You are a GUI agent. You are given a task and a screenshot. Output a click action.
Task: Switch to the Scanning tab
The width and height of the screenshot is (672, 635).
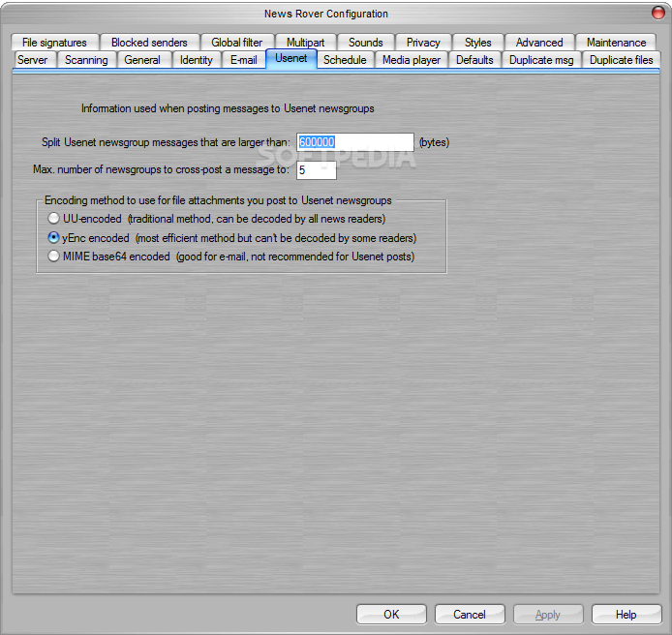coord(86,60)
